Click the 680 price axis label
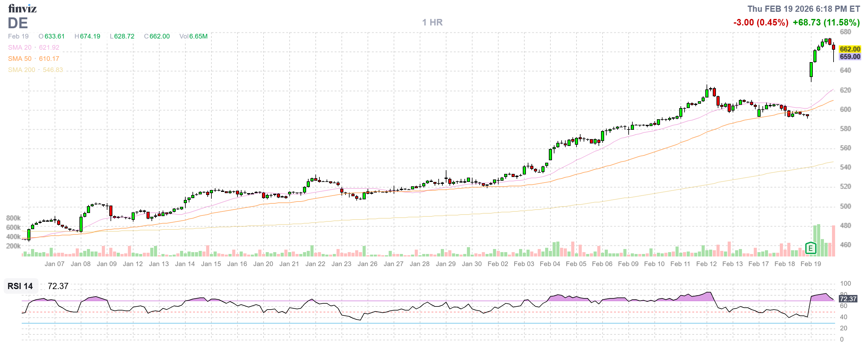868x349 pixels. (x=845, y=32)
